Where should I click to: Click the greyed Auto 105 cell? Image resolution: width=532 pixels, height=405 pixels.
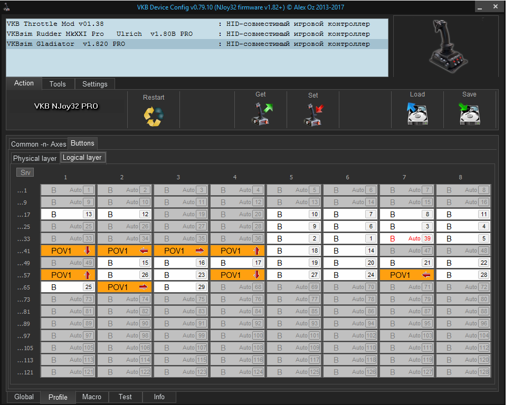pyautogui.click(x=68, y=348)
